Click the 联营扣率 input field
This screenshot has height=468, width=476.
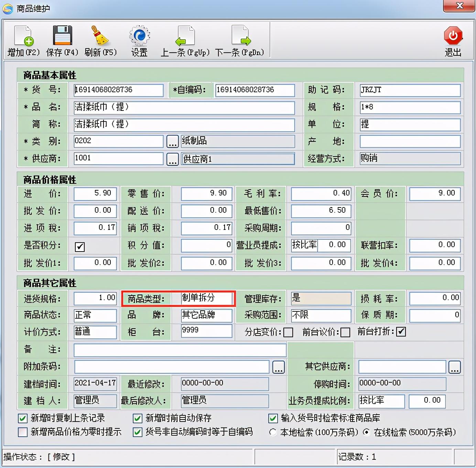tap(435, 245)
